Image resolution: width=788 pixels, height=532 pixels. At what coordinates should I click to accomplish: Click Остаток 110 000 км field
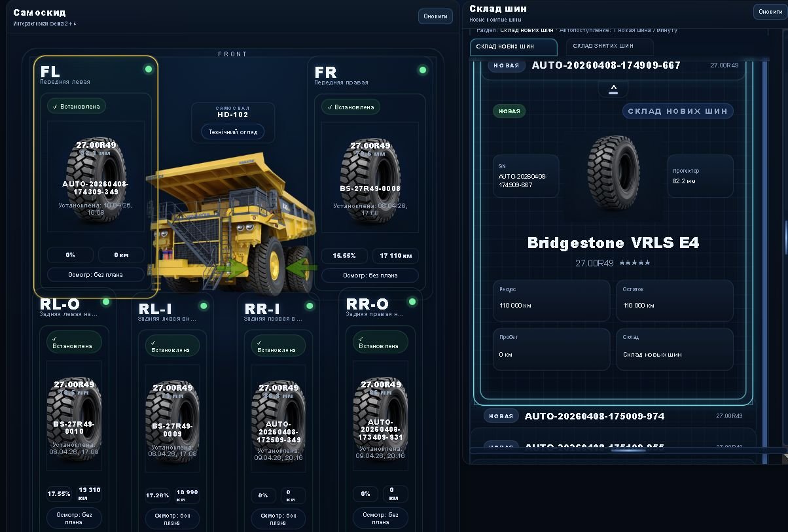[x=675, y=300]
